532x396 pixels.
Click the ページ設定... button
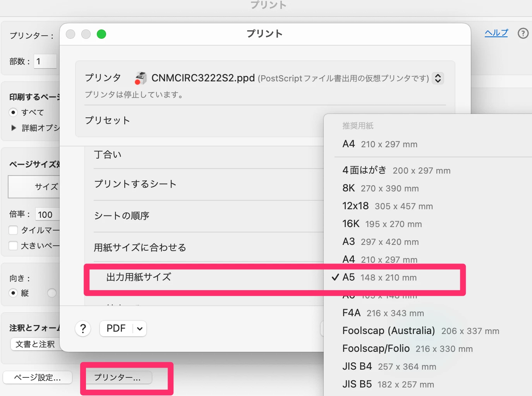[38, 377]
